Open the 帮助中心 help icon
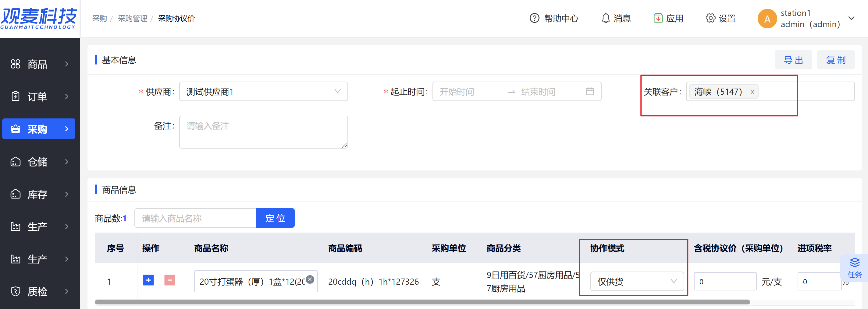 click(x=534, y=18)
